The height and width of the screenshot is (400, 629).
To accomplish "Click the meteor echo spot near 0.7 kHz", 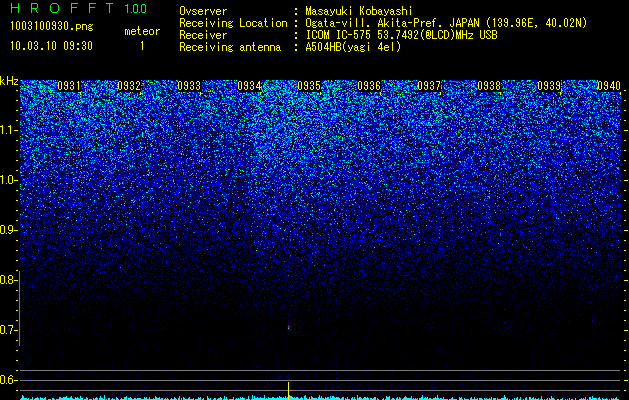I will [x=288, y=327].
